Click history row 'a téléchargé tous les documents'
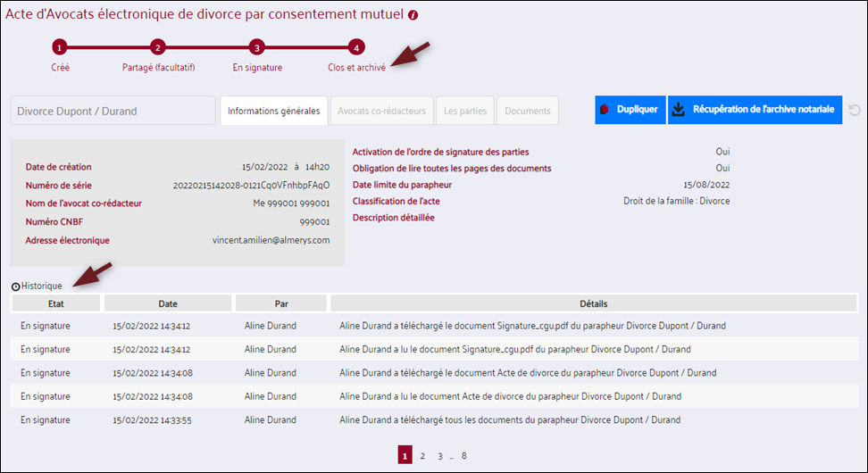Image resolution: width=868 pixels, height=473 pixels. click(x=434, y=419)
